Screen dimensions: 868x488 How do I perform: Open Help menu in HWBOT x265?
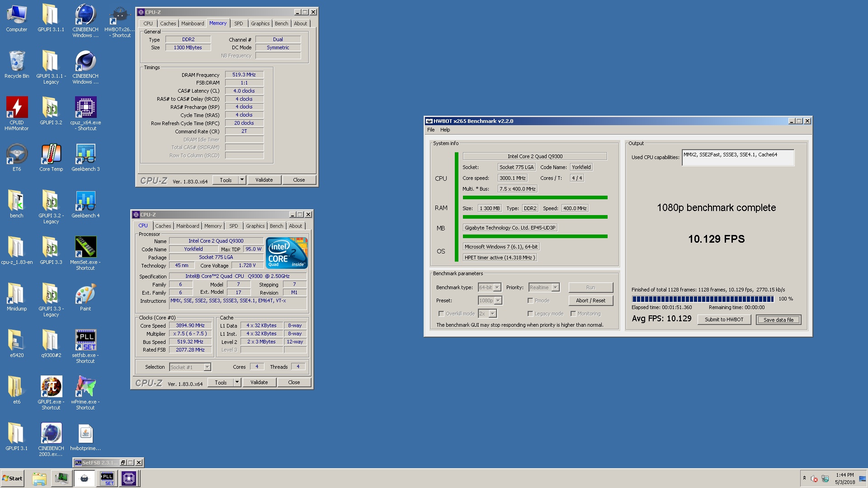[445, 130]
